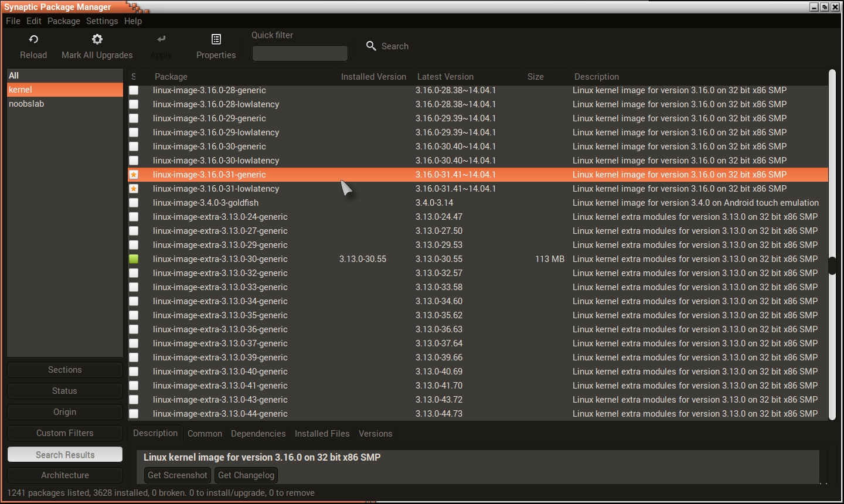Click the Apply toolbar icon
Screen dimensions: 844x504
coord(161,39)
